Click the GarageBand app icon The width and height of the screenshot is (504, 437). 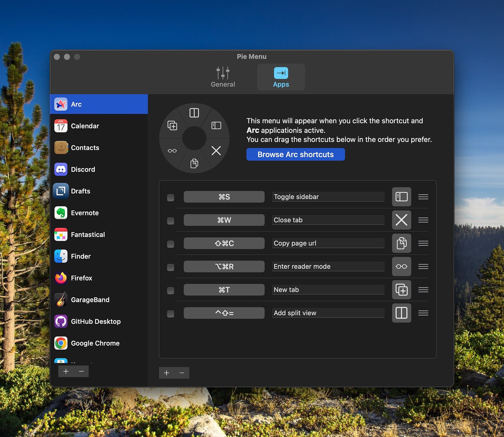click(x=61, y=300)
